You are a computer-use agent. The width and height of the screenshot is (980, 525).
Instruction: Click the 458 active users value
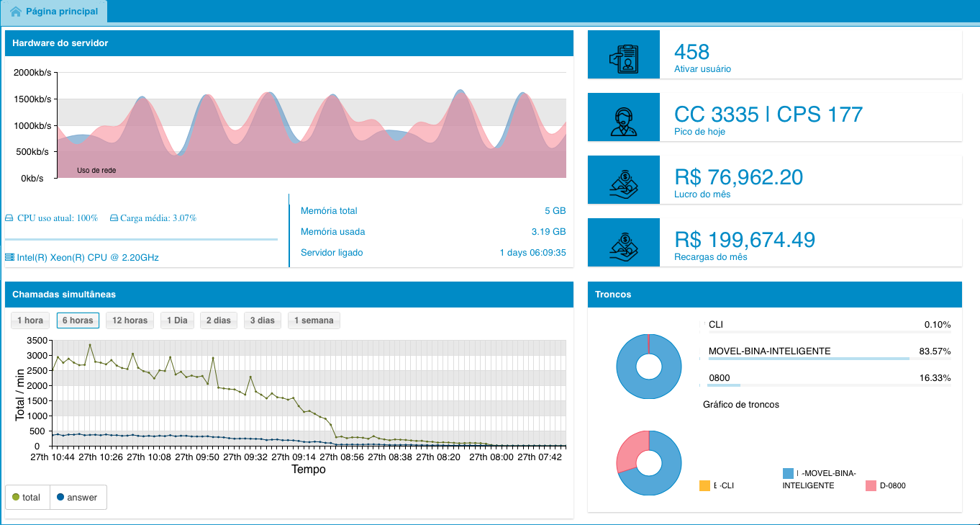pos(691,52)
